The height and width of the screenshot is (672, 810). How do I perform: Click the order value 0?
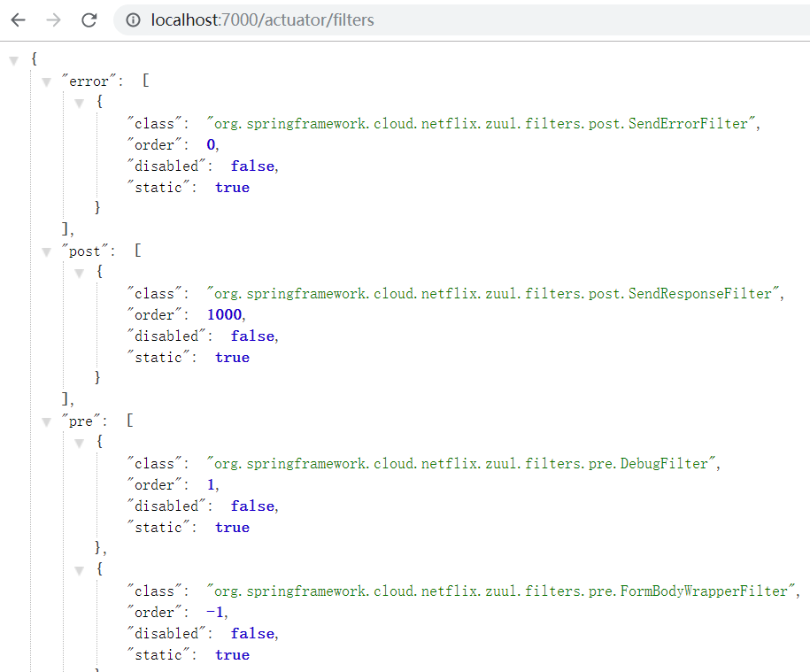(211, 144)
